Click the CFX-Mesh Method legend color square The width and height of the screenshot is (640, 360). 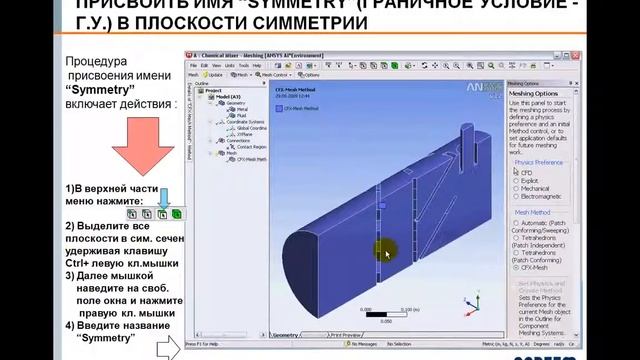click(x=279, y=109)
